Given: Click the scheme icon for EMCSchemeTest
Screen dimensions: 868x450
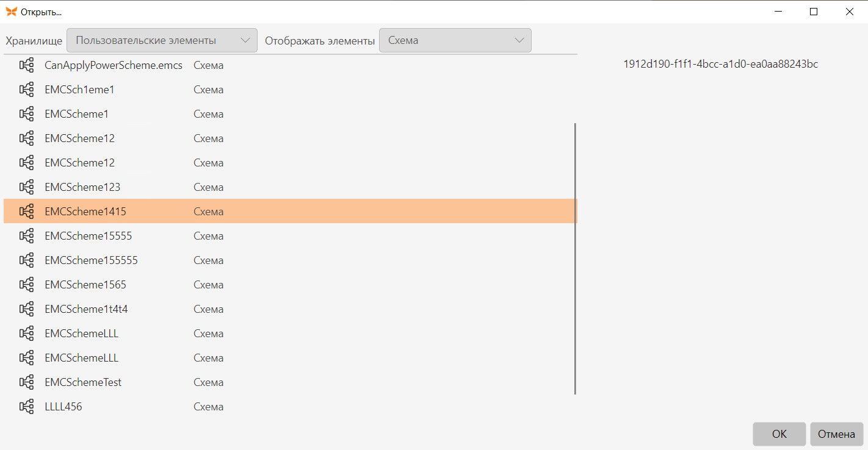Looking at the screenshot, I should pos(26,382).
